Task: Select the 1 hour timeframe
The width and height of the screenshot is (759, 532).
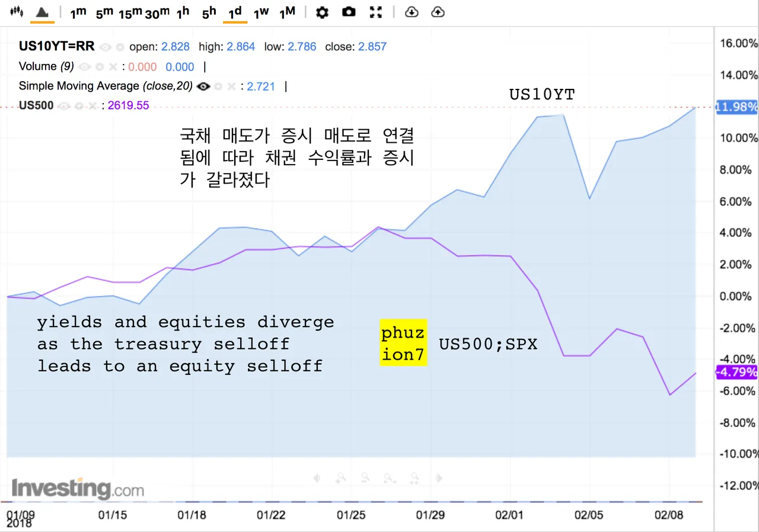Action: click(x=183, y=12)
